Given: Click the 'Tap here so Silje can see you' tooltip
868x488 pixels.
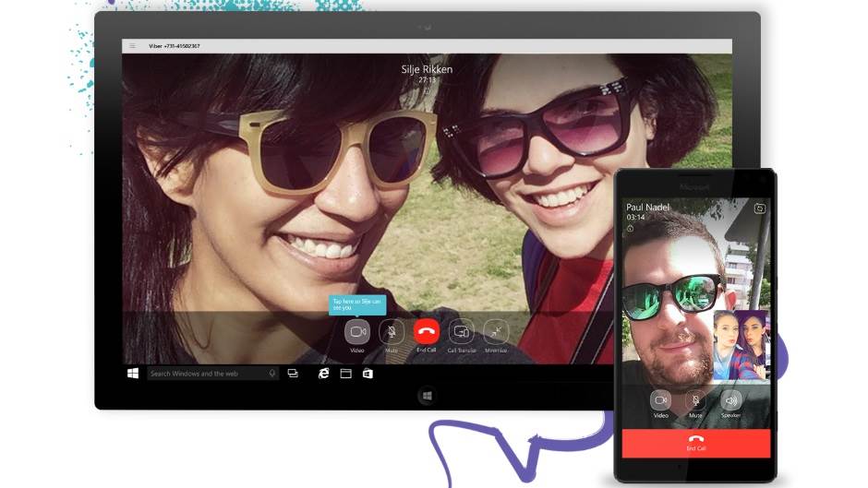Looking at the screenshot, I should pos(357,304).
